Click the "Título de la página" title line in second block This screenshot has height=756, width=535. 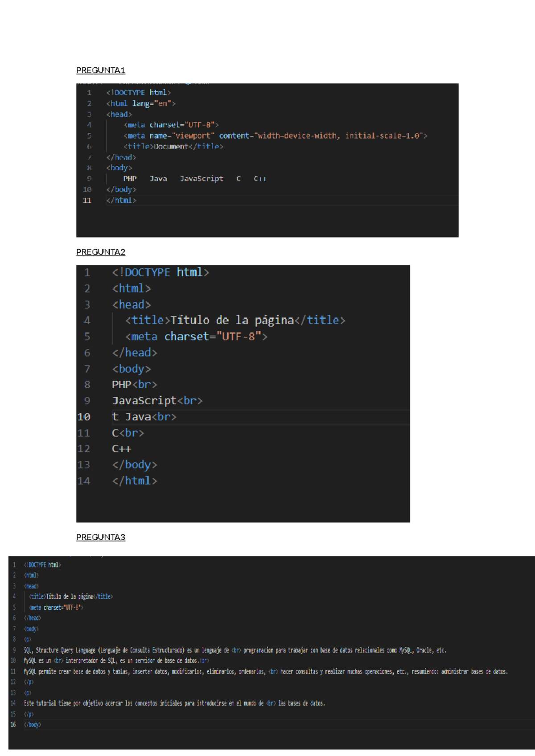[x=235, y=320]
